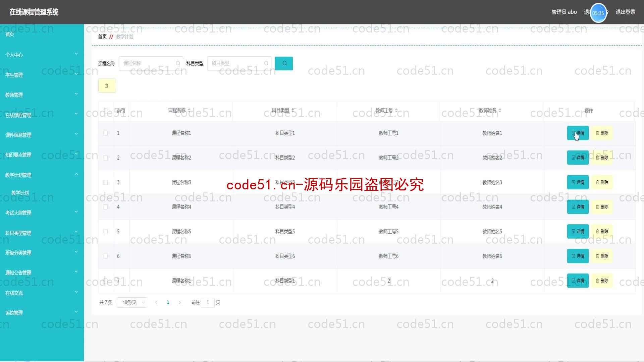The height and width of the screenshot is (362, 644).
Task: Delete row index 7
Action: [x=602, y=281]
